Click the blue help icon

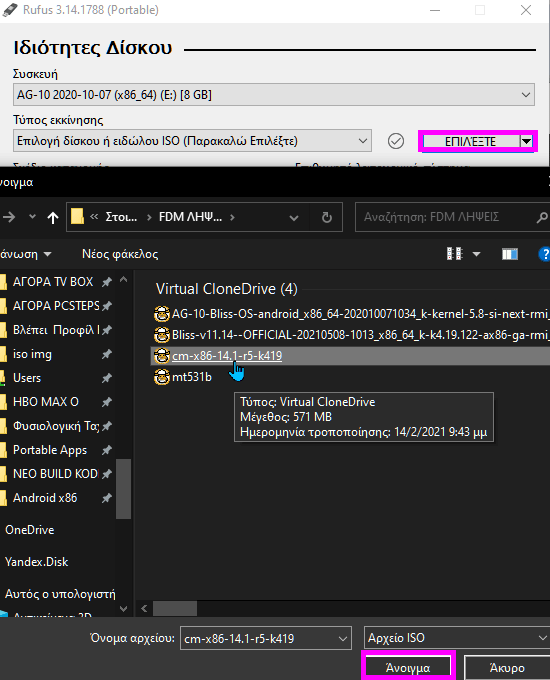[x=544, y=254]
